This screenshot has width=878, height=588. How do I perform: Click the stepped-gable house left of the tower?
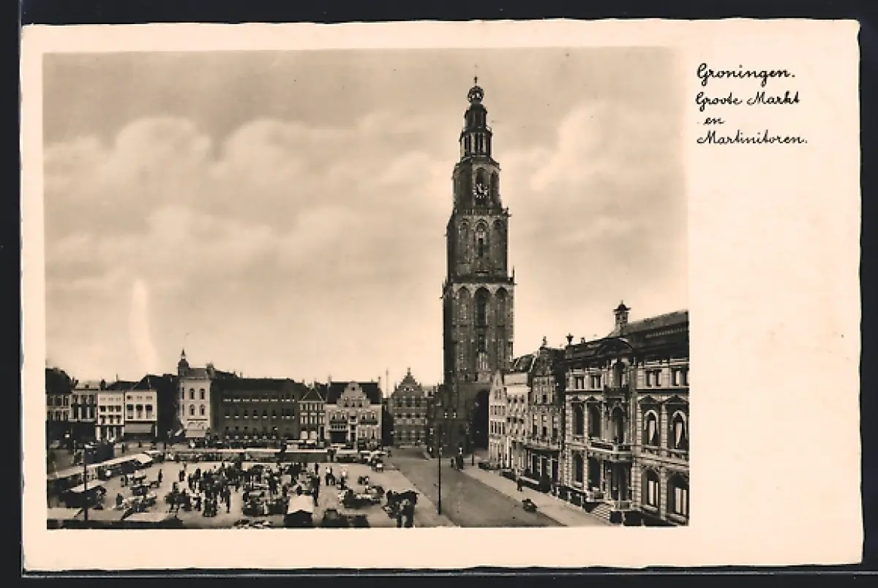(408, 410)
